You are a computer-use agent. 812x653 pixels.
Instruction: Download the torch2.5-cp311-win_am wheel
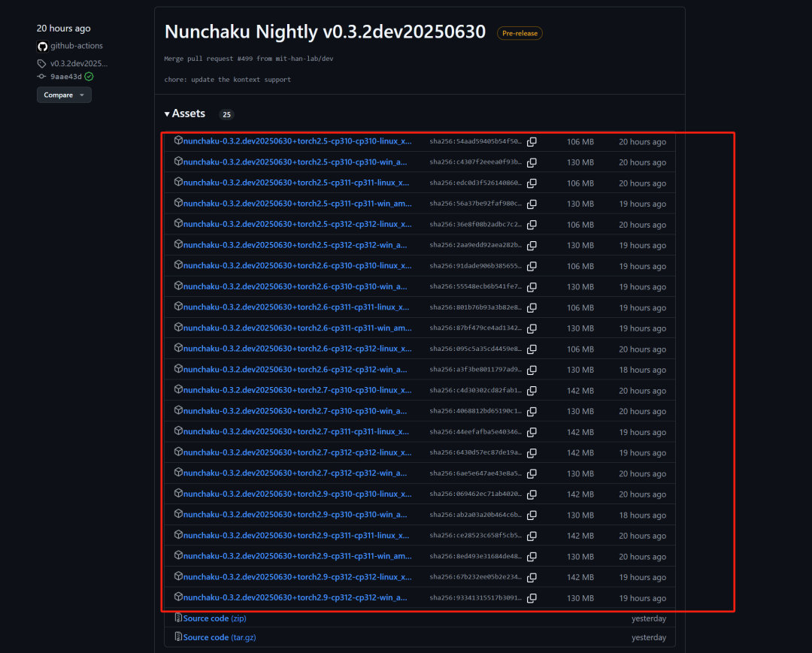point(297,204)
